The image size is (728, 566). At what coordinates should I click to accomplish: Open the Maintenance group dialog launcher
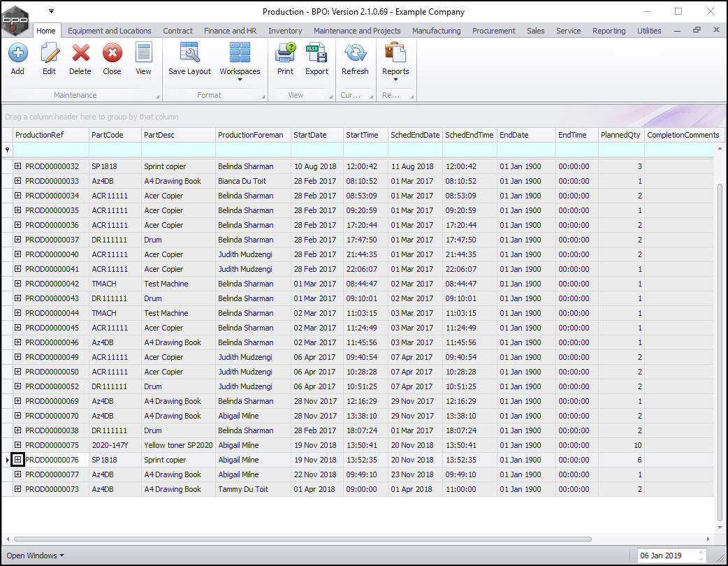click(158, 96)
